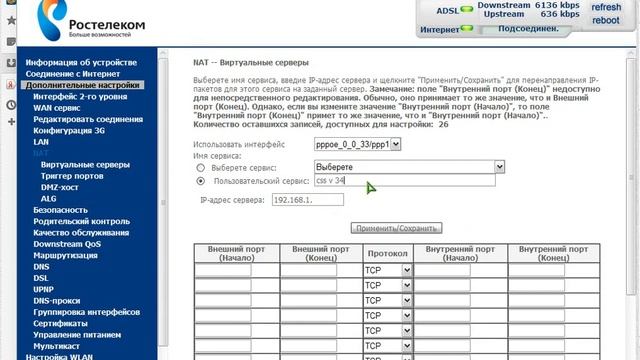This screenshot has width=640, height=360.
Task: Click the IP-адрес сервера input field
Action: [x=308, y=200]
